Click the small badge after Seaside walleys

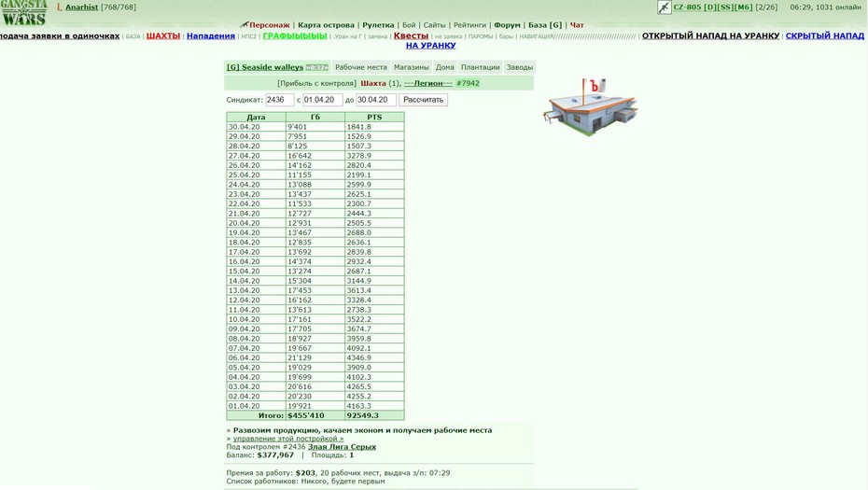click(316, 67)
